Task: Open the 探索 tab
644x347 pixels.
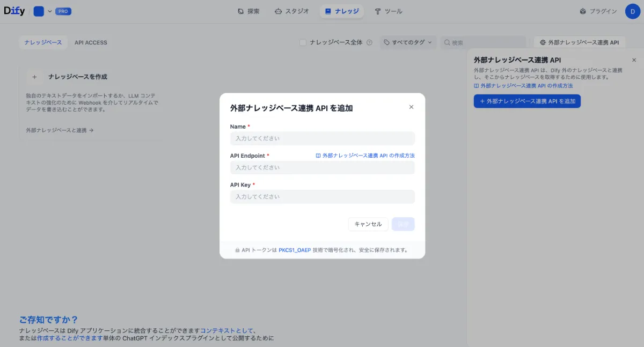Action: [x=248, y=11]
